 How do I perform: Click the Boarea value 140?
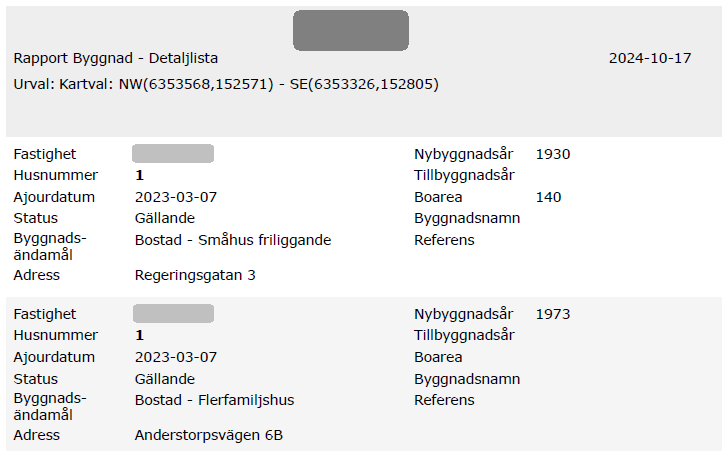click(549, 197)
